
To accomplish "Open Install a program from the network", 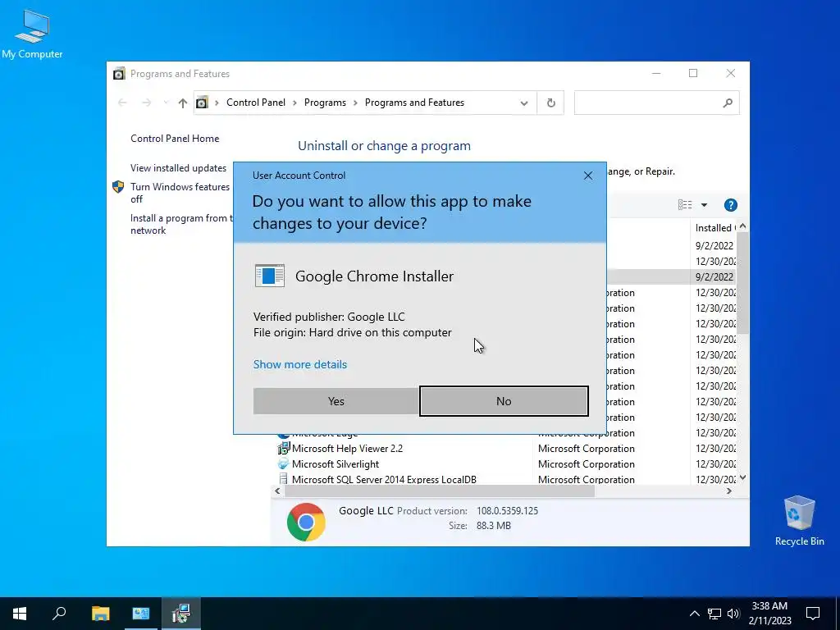I will [x=181, y=225].
